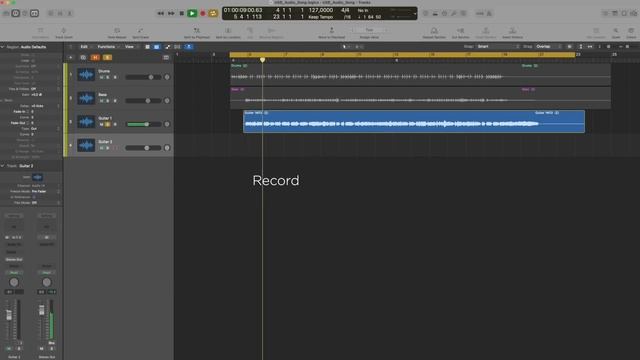Fast forward using the transport forward button

[x=171, y=13]
